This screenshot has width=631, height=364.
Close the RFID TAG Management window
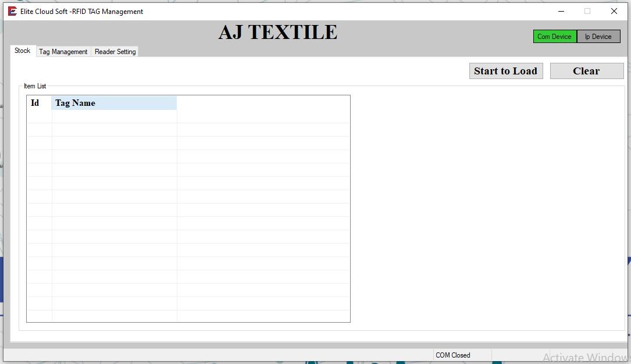[614, 11]
